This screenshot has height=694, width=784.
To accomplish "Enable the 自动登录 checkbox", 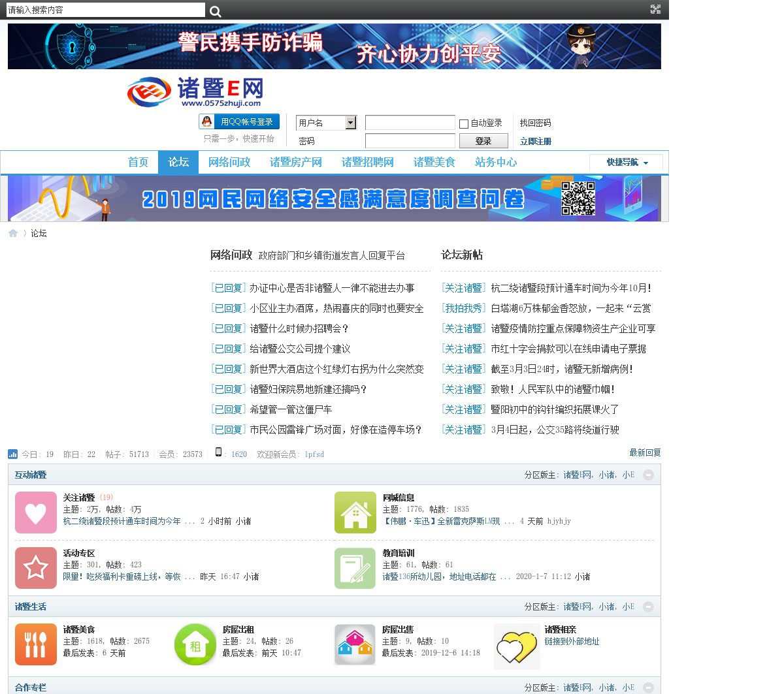I will (464, 123).
